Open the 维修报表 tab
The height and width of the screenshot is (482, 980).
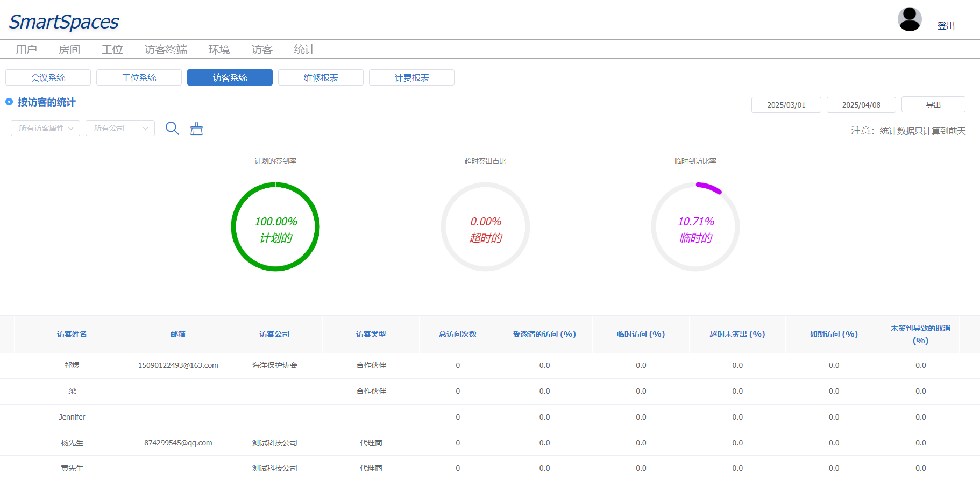[321, 77]
